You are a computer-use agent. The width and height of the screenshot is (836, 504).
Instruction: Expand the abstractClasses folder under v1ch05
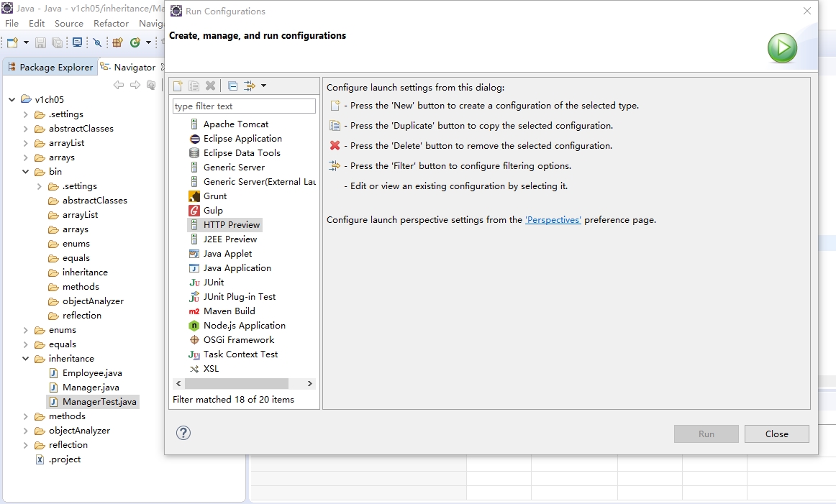click(25, 129)
